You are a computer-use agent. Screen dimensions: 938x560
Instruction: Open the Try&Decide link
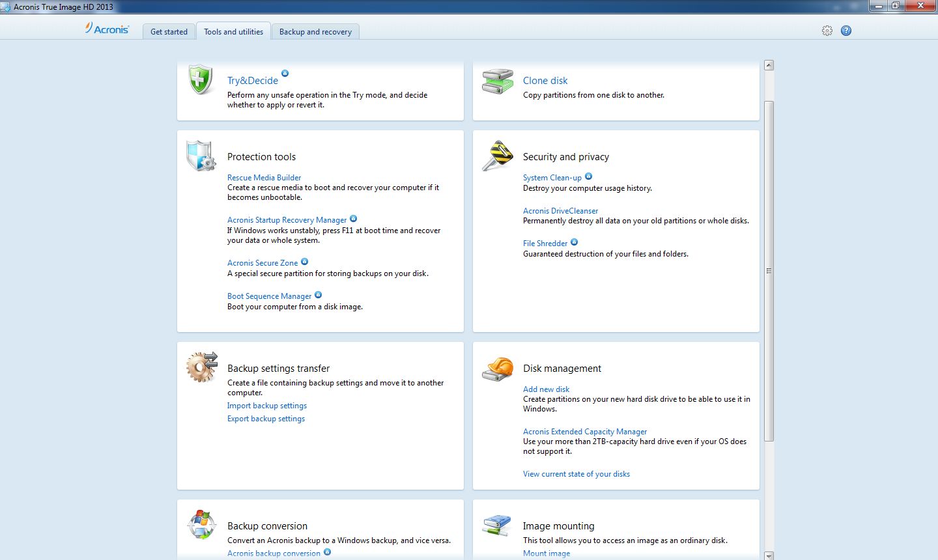click(253, 81)
